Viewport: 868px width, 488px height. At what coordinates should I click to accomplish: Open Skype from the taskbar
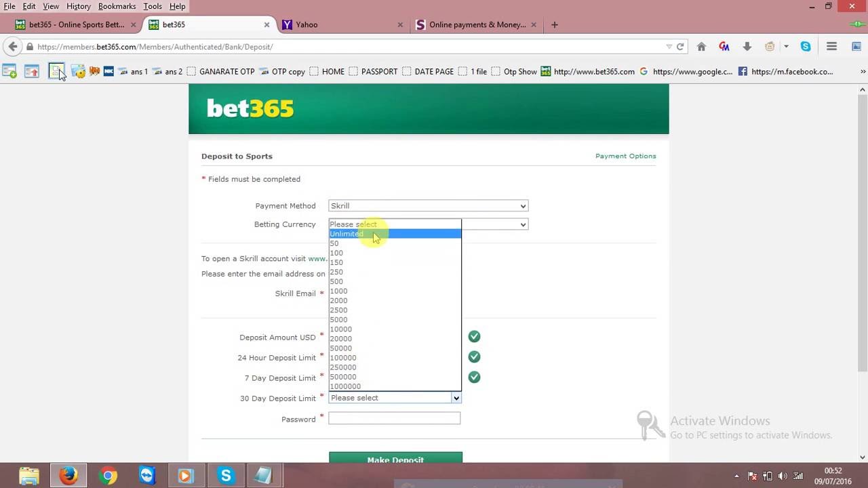225,476
